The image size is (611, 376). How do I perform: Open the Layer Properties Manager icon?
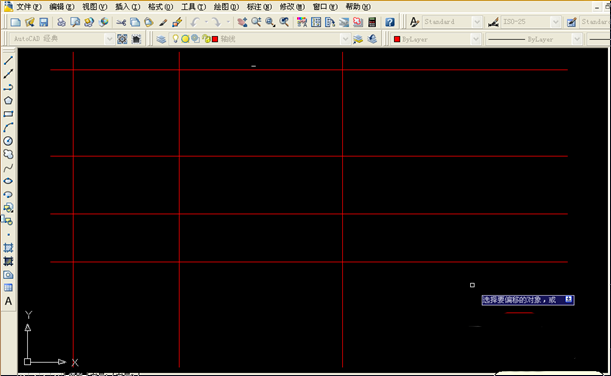pos(161,39)
